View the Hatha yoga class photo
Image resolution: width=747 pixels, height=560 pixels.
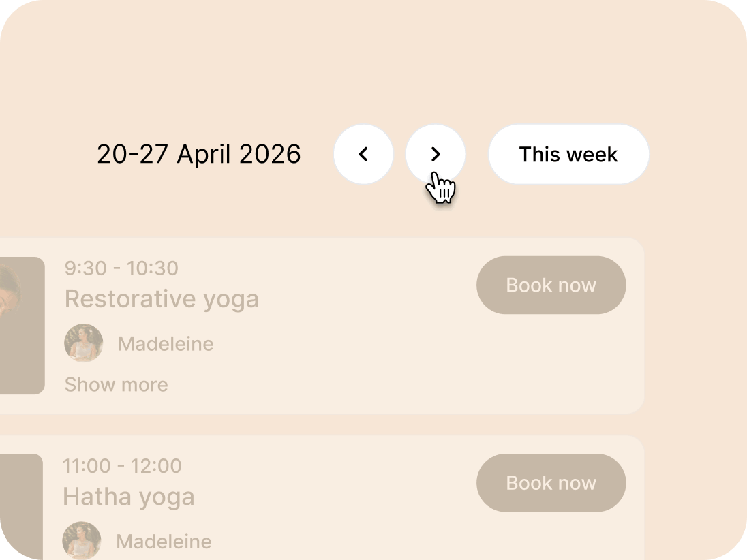coord(21,507)
